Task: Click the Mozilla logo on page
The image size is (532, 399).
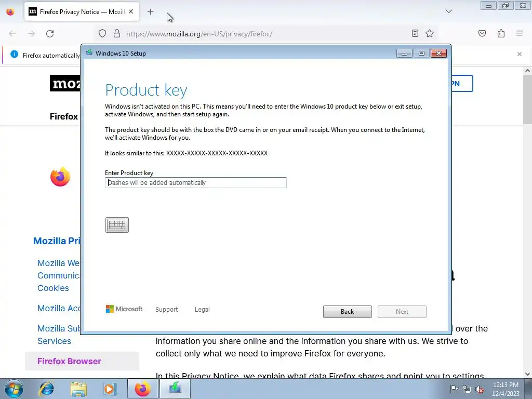Action: tap(65, 84)
